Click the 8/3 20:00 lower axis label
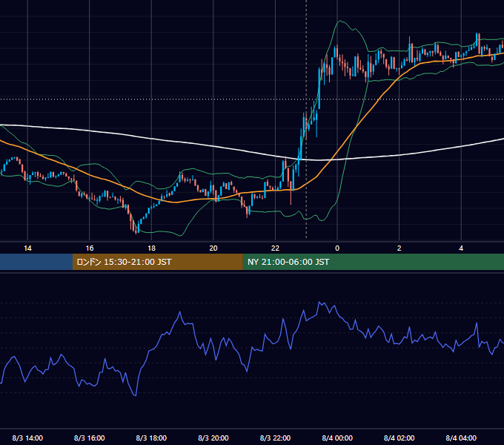Viewport: 504px width, 445px height. (x=213, y=438)
